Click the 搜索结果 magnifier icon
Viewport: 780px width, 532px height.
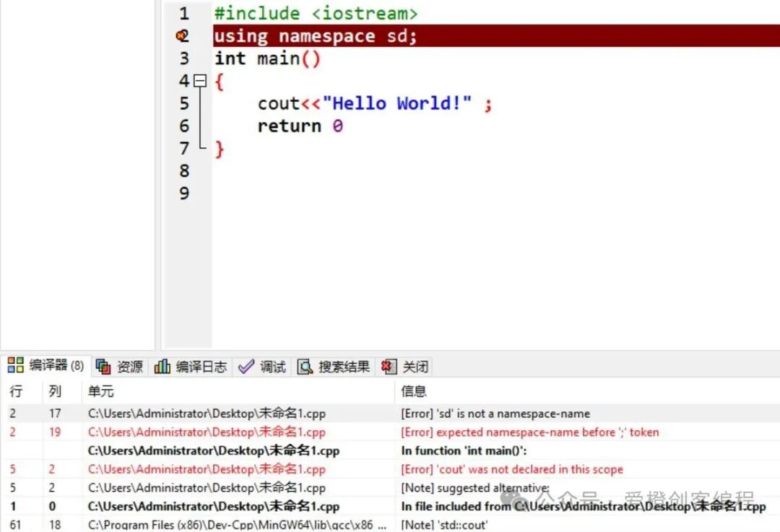click(x=305, y=367)
